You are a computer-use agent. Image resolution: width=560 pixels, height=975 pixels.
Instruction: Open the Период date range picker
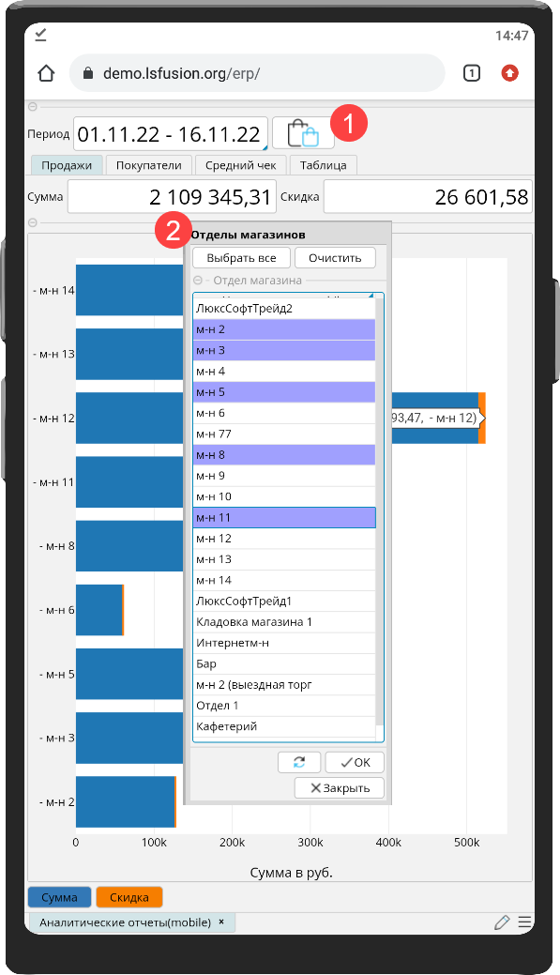point(171,133)
